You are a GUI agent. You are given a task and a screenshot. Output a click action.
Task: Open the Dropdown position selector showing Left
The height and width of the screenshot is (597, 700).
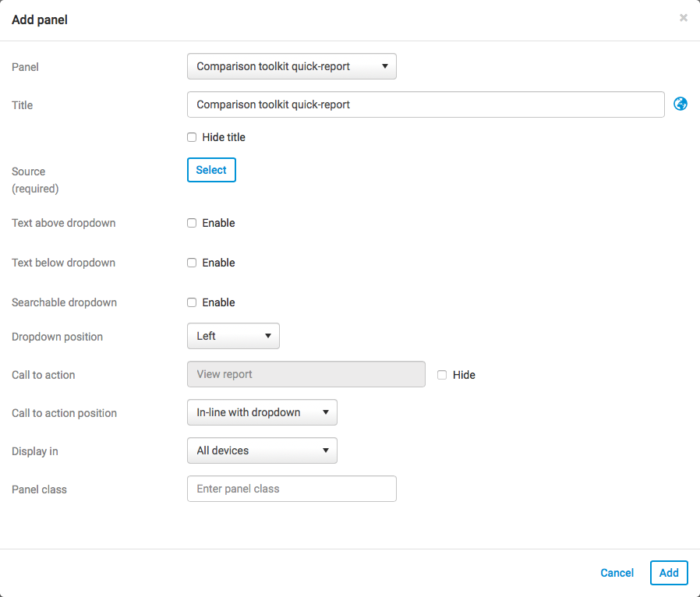(x=233, y=336)
